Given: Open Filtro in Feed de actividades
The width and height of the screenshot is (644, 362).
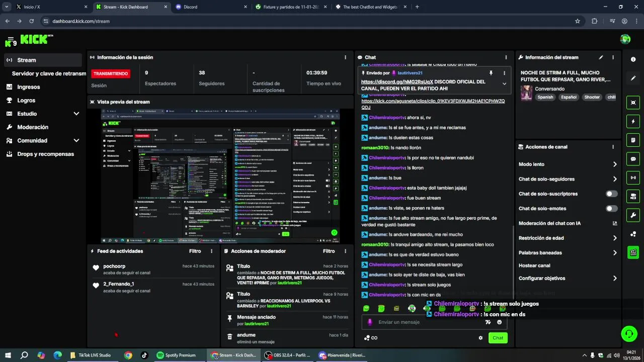Looking at the screenshot, I should pyautogui.click(x=195, y=251).
